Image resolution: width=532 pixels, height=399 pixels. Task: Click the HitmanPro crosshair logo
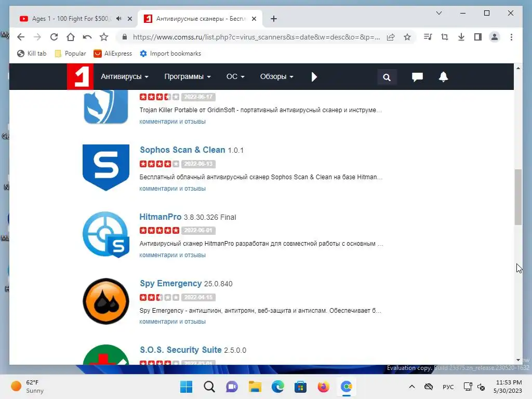(x=106, y=234)
